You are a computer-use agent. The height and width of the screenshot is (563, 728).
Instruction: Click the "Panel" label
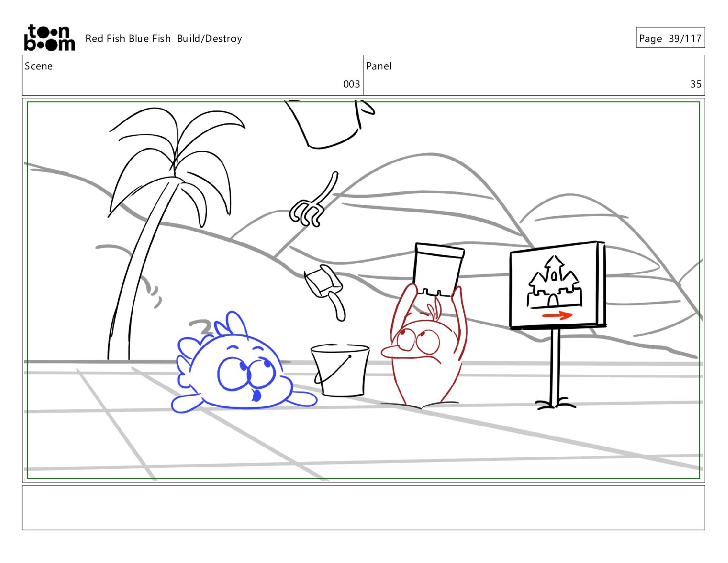379,66
